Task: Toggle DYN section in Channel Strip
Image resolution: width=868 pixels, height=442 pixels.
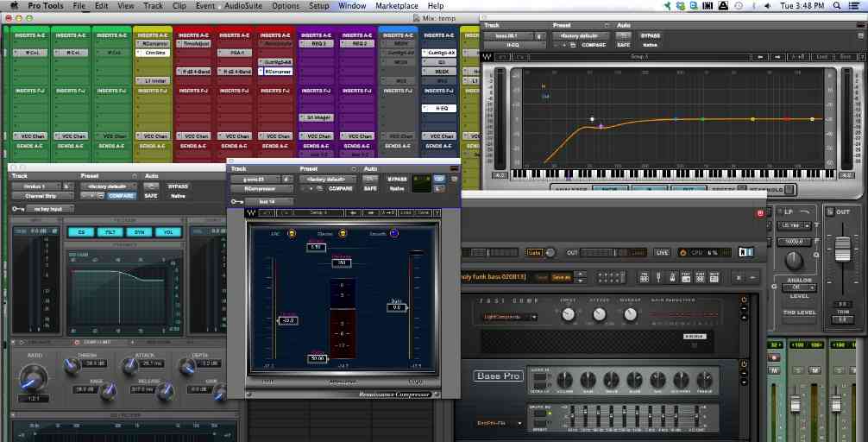Action: coord(139,232)
